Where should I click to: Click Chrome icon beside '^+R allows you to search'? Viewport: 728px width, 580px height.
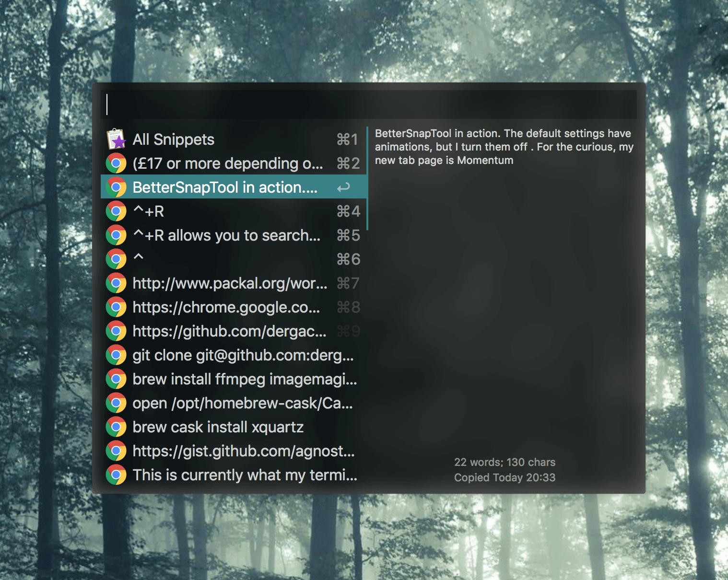(116, 235)
